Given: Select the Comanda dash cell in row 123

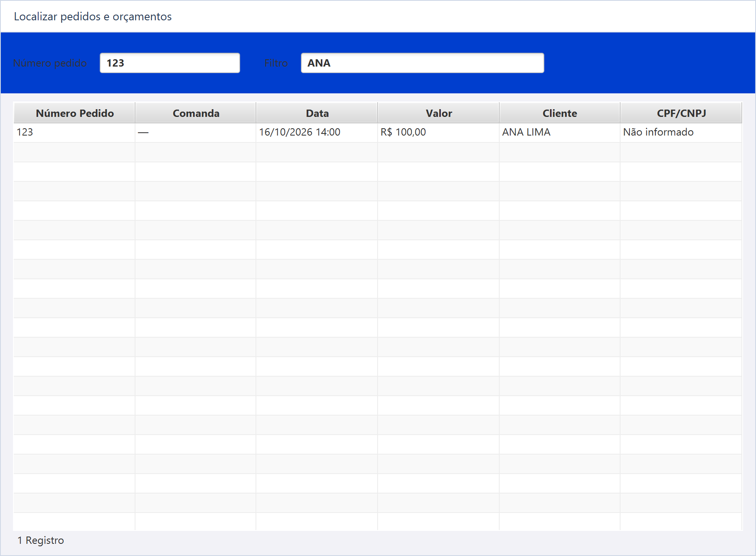Looking at the screenshot, I should point(195,132).
